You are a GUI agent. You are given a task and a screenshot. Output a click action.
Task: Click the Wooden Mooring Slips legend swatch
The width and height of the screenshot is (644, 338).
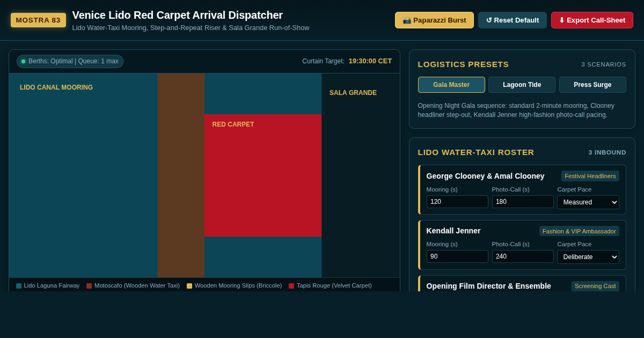coord(189,286)
